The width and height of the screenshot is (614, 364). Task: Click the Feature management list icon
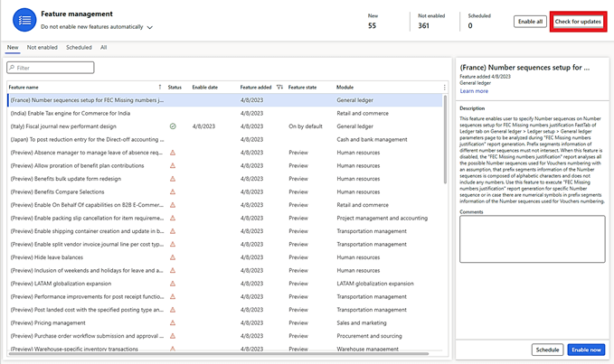(24, 21)
